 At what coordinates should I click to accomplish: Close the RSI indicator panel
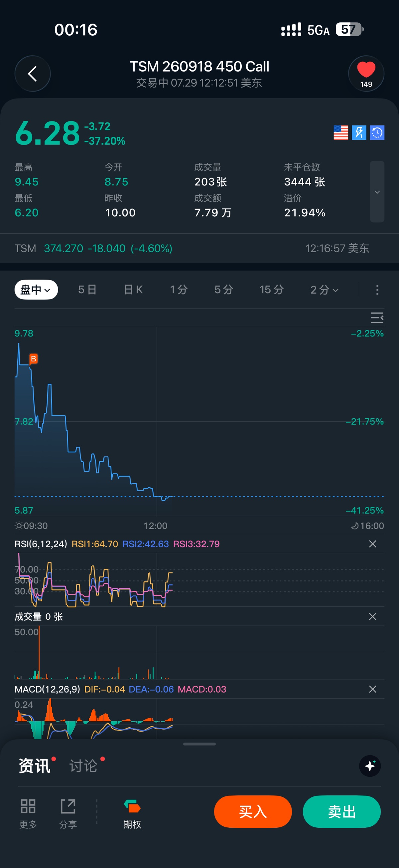[372, 544]
